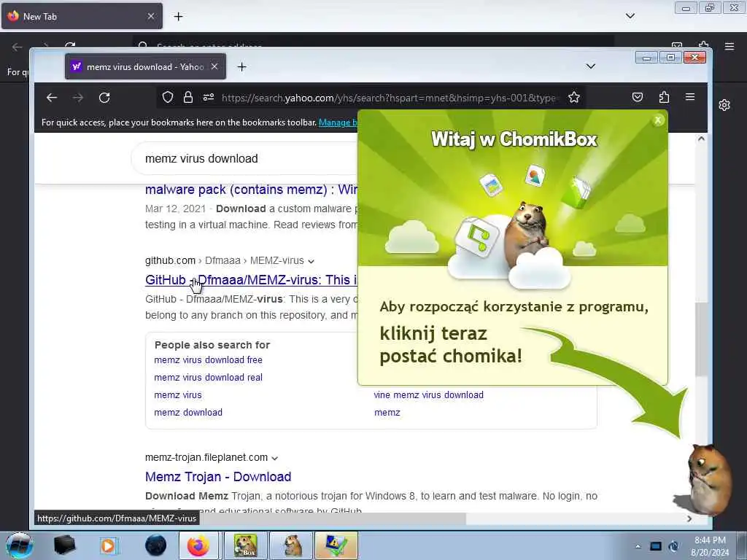The image size is (747, 560).
Task: Open Extensions in the Yahoo window toolbar
Action: (664, 97)
